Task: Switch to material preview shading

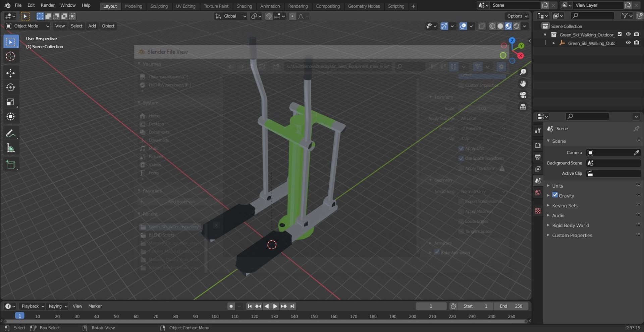Action: (x=508, y=26)
